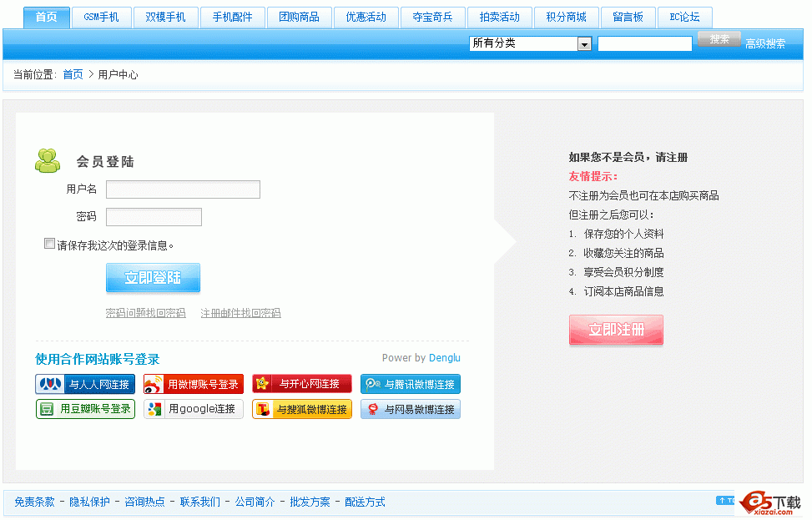Connect with NetEase Weibo button
Viewport: 812px width, 520px height.
[x=410, y=409]
